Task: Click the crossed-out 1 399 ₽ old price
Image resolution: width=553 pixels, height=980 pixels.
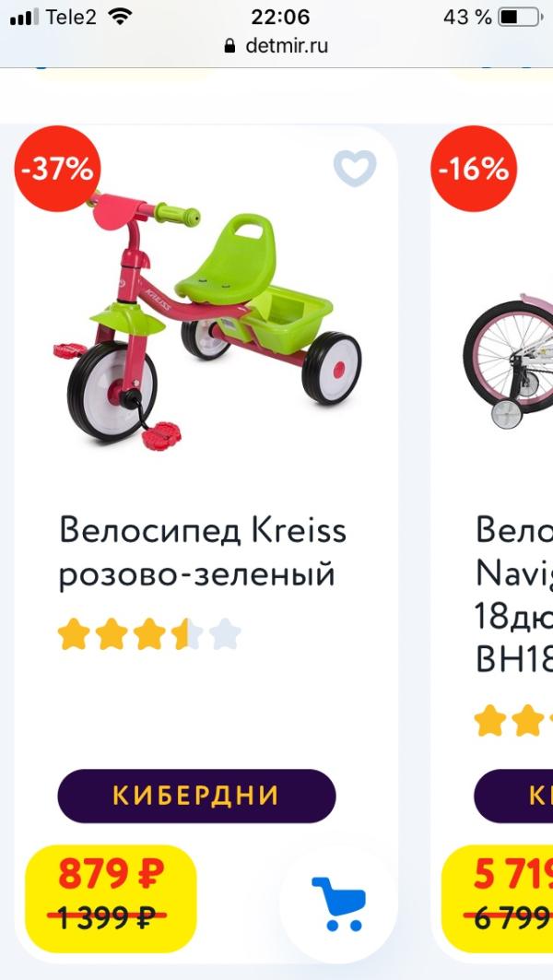Action: 107,917
